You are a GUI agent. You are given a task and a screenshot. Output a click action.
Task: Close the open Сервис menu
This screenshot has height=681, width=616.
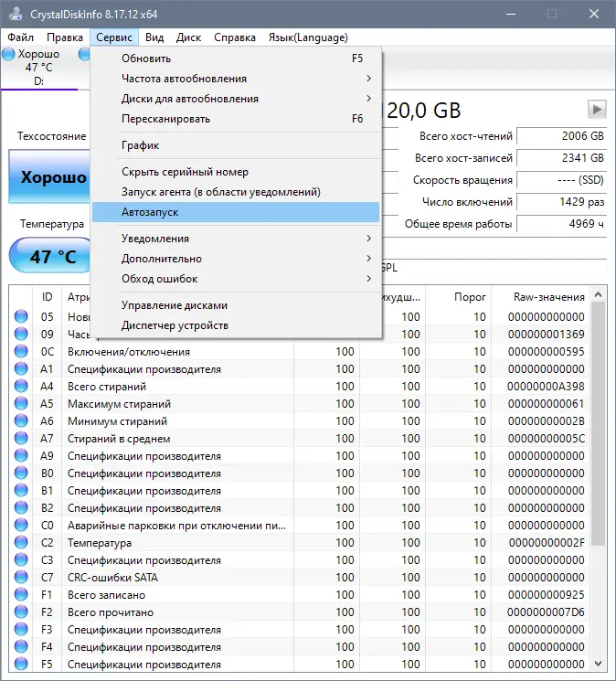click(x=114, y=37)
